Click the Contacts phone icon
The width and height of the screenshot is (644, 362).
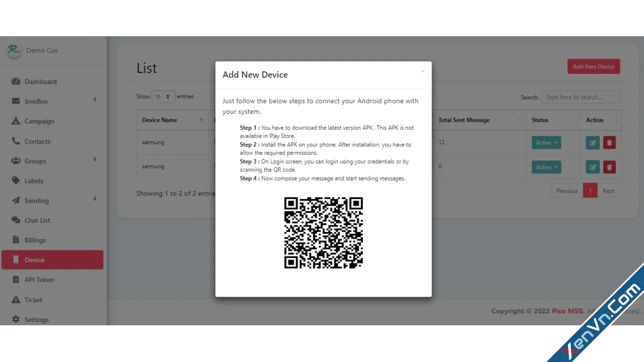16,141
